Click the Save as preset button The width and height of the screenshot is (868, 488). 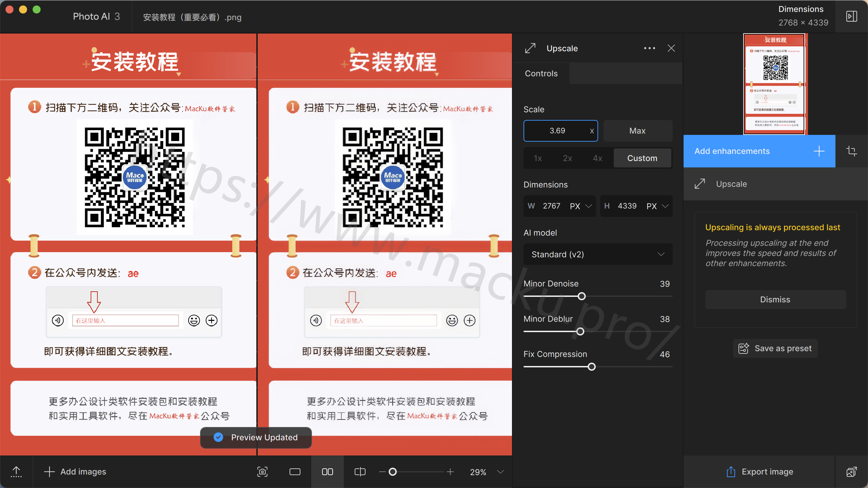tap(775, 348)
